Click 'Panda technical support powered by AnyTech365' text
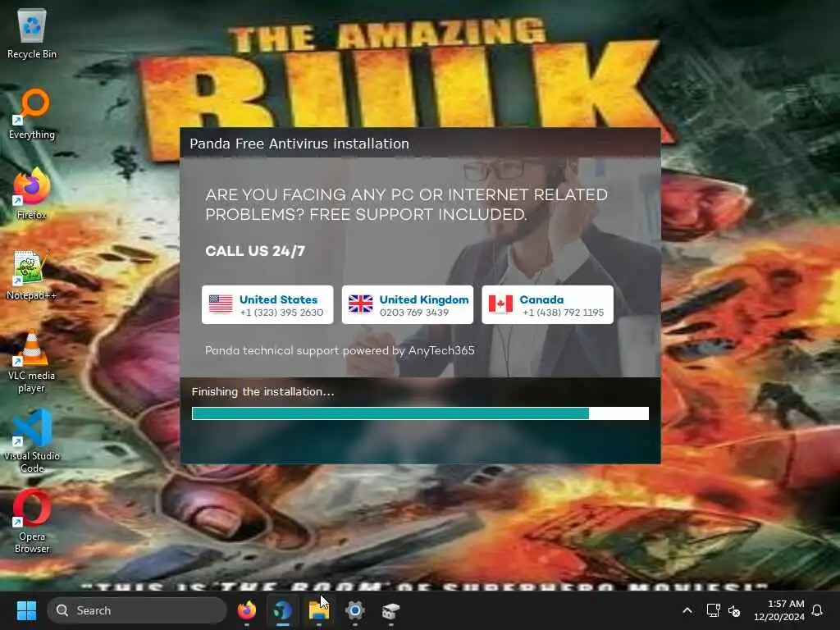 point(340,350)
